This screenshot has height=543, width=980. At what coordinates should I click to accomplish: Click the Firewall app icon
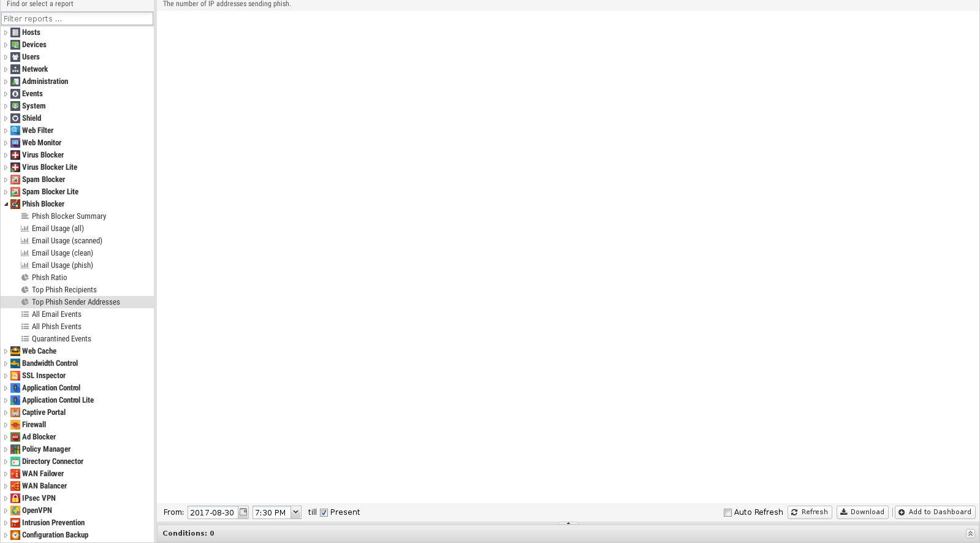(15, 425)
